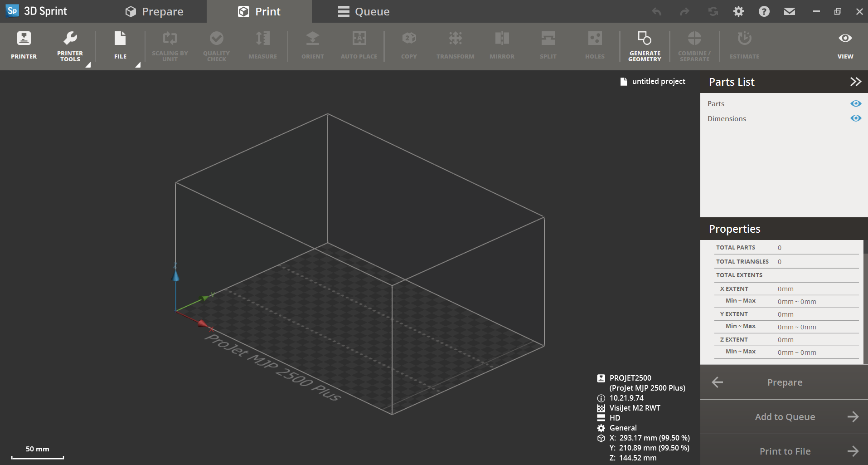This screenshot has height=465, width=868.
Task: Open Printer Tools
Action: click(x=70, y=45)
